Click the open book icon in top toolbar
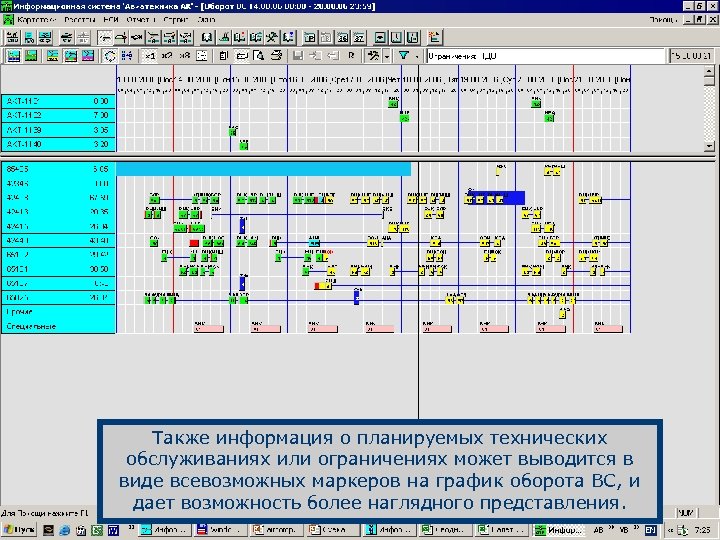The width and height of the screenshot is (720, 540). tap(207, 37)
